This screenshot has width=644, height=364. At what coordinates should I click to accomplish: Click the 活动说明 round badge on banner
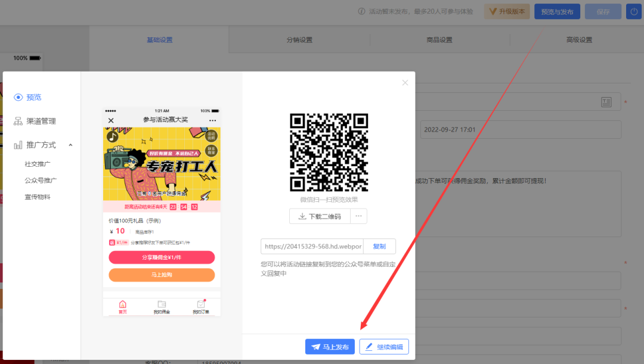point(211,136)
